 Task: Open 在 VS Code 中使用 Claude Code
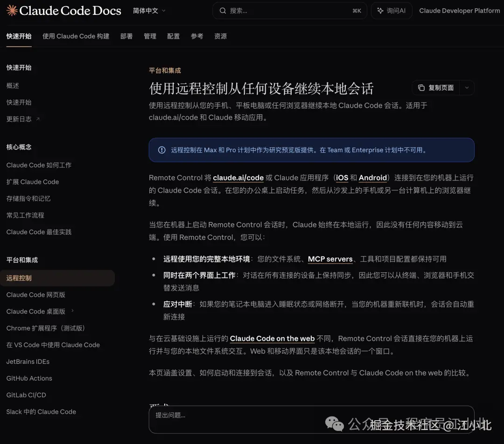(53, 345)
